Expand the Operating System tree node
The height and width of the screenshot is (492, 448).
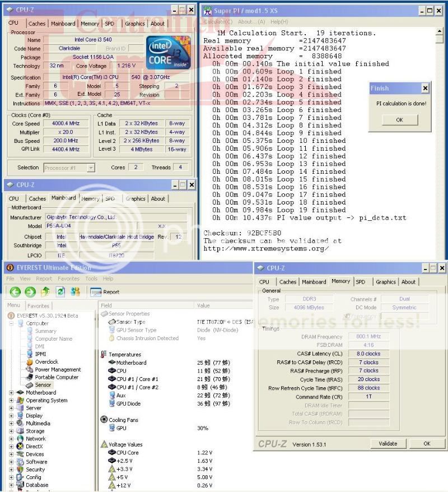click(11, 400)
